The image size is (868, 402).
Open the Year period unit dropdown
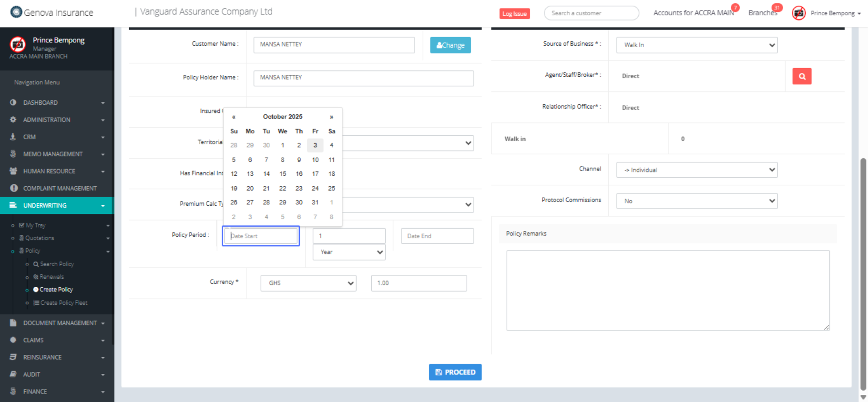click(349, 252)
